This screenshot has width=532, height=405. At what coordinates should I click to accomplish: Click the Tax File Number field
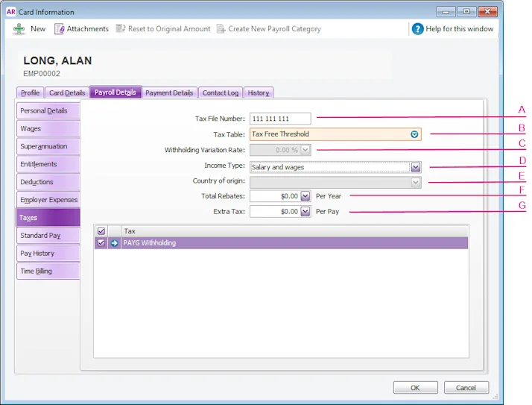tap(280, 119)
